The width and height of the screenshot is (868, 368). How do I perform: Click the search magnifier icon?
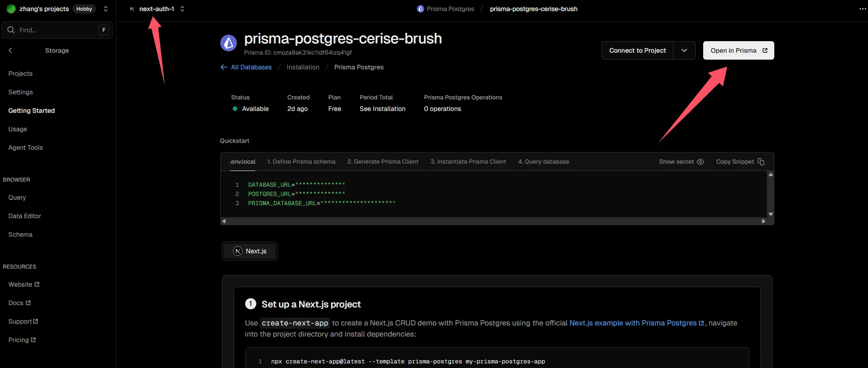11,30
